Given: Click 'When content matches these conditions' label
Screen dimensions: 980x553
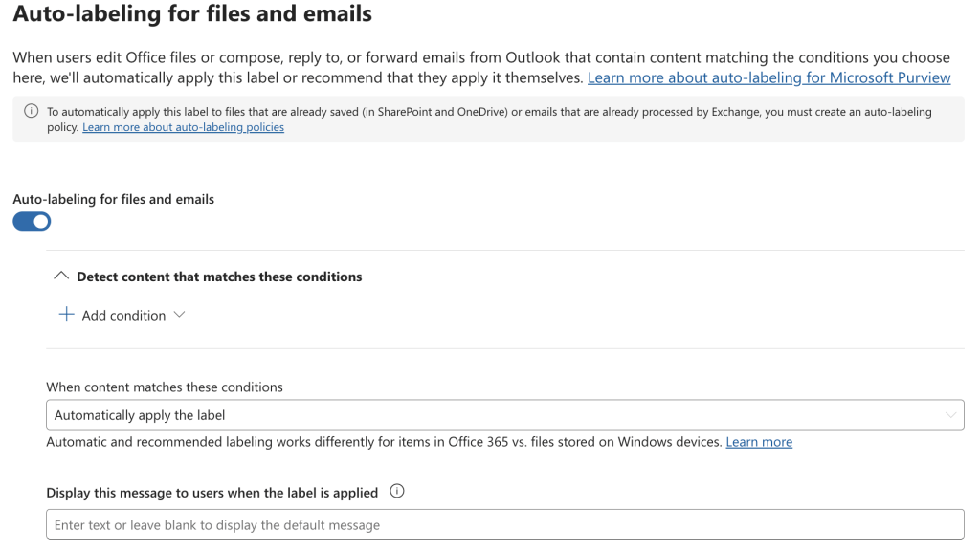Looking at the screenshot, I should tap(165, 387).
